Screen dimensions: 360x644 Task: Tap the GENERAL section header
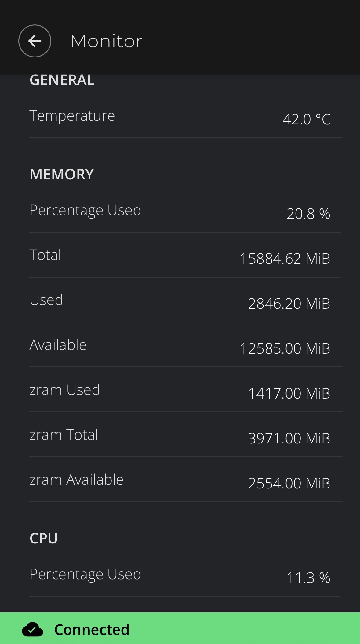point(62,80)
